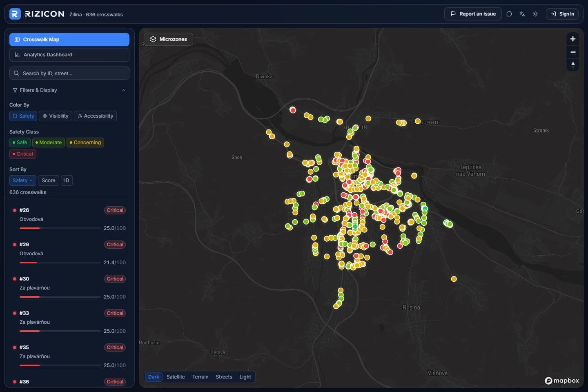Select the Streets map style
588x392 pixels.
(224, 377)
